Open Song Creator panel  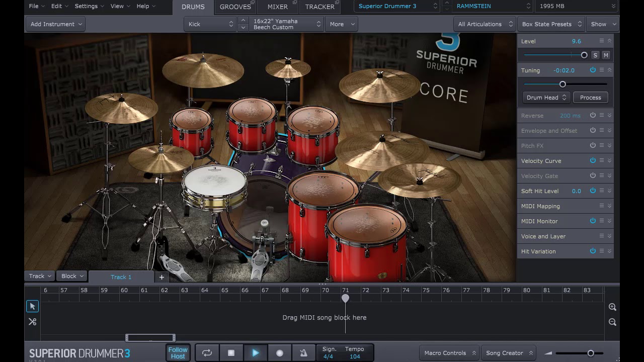(510, 353)
